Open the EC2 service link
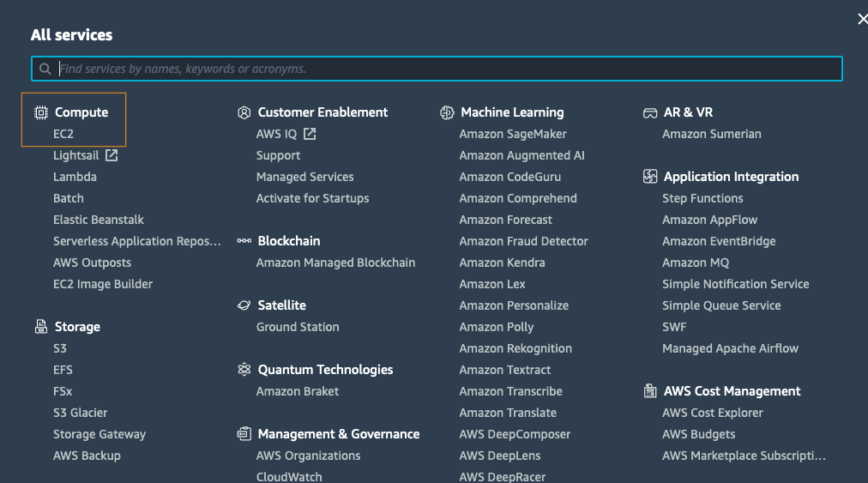868x483 pixels. coord(63,134)
